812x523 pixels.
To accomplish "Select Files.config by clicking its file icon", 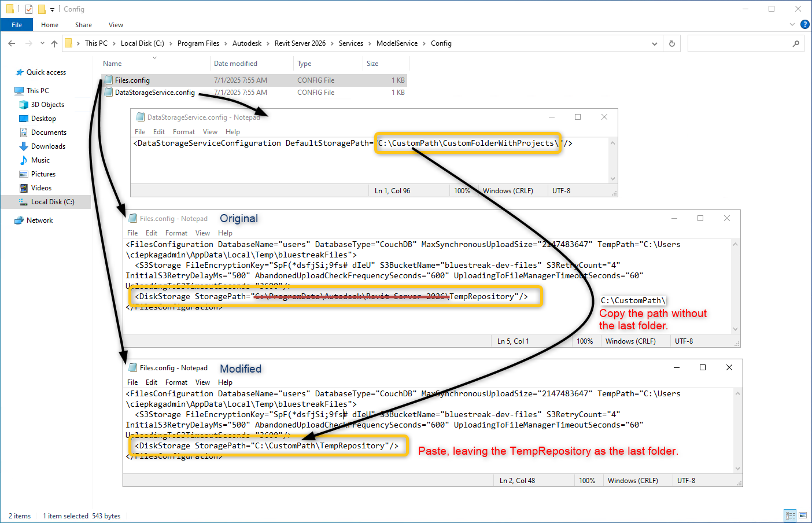I will [108, 80].
